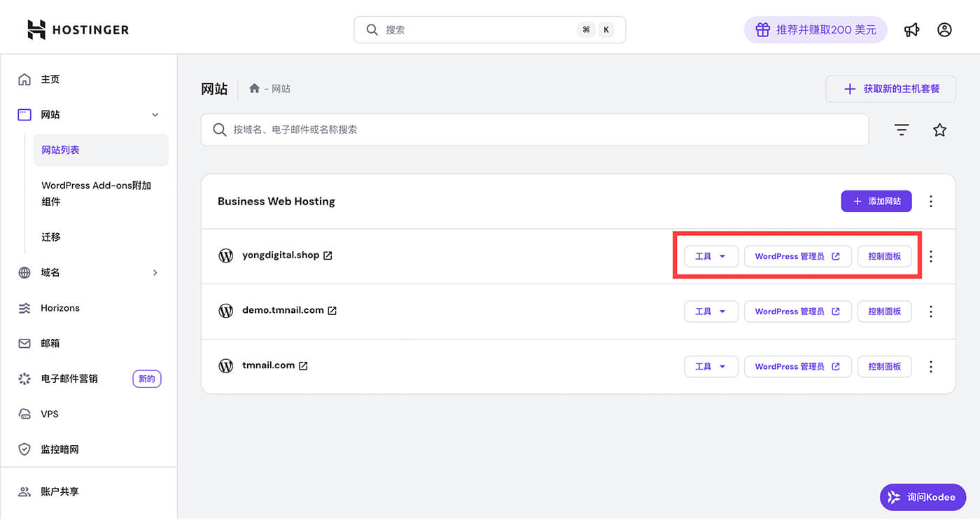Image resolution: width=980 pixels, height=525 pixels.
Task: Open VPS label in sidebar
Action: (50, 414)
